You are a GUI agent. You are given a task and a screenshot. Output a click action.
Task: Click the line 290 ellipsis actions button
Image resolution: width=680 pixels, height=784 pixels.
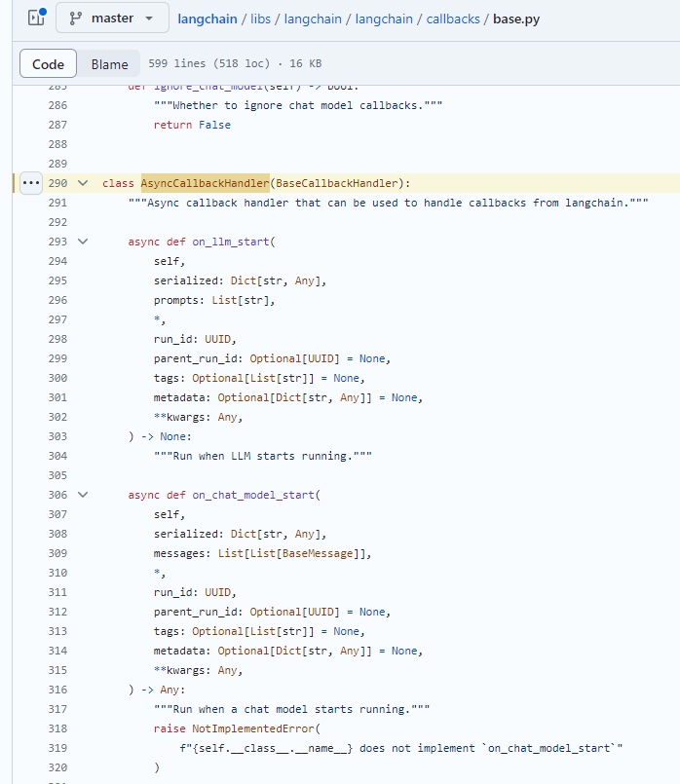point(30,183)
